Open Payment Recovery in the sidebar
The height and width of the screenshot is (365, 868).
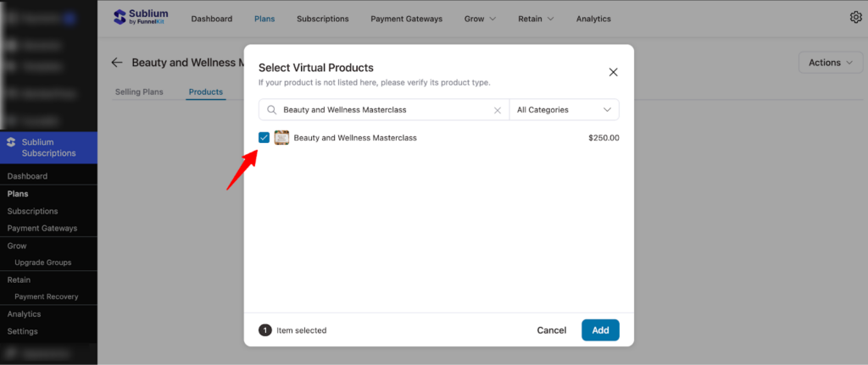(46, 296)
